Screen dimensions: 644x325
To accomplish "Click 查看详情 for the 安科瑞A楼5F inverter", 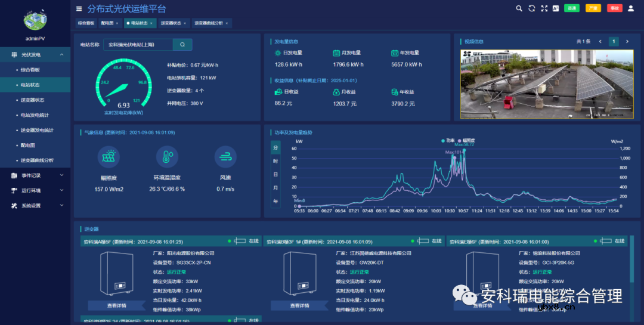I will click(116, 305).
